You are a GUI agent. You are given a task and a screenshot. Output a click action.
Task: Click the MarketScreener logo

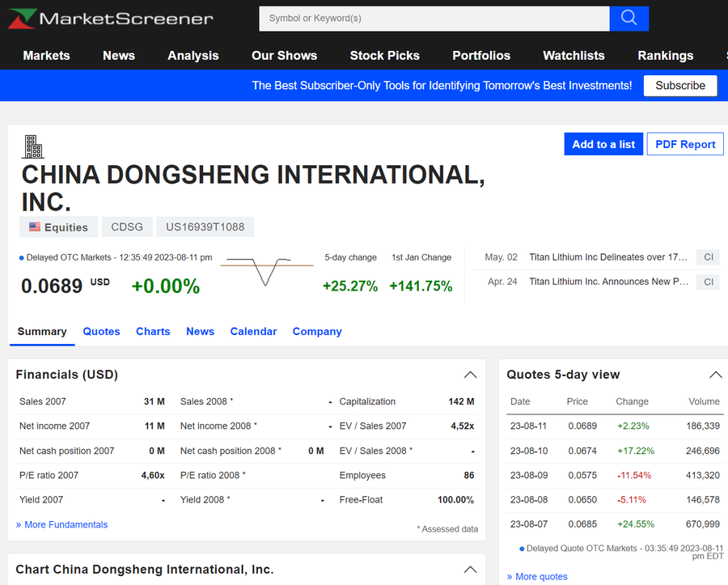tap(111, 19)
